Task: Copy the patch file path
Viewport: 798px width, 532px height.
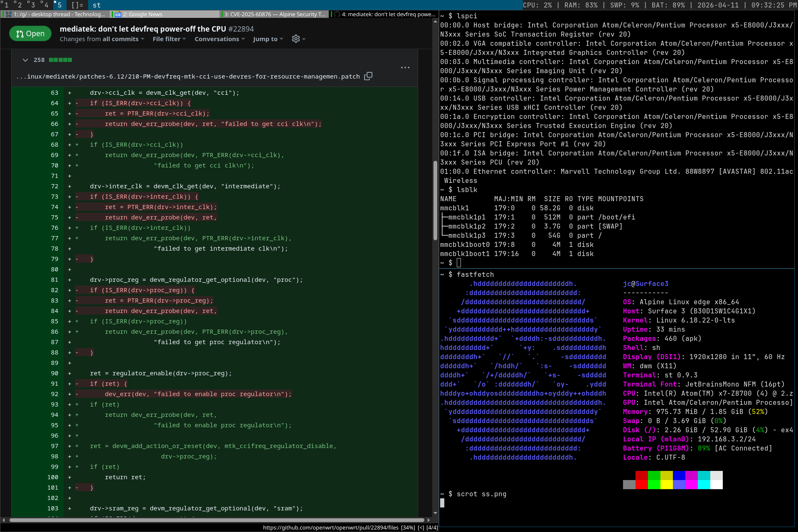Action: click(x=368, y=76)
